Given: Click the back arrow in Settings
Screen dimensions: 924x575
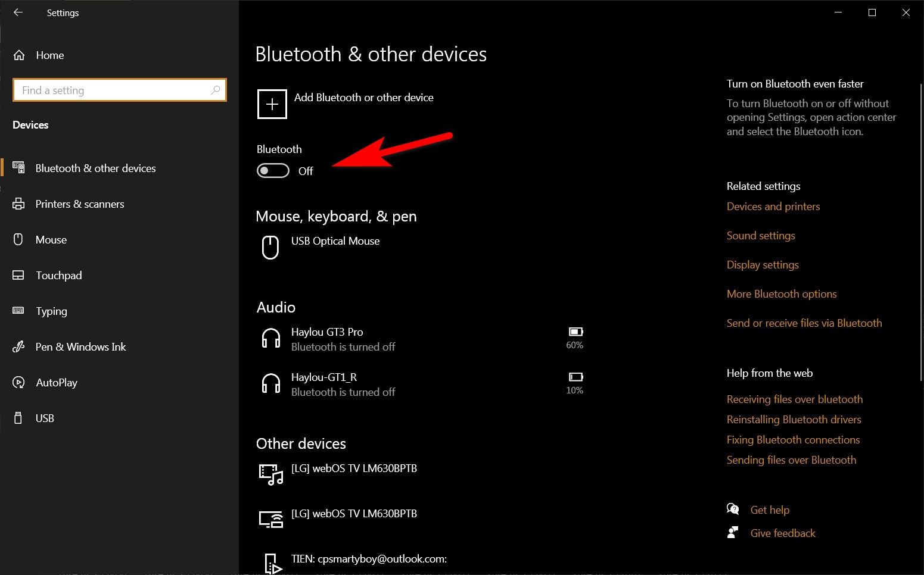Looking at the screenshot, I should click(18, 12).
